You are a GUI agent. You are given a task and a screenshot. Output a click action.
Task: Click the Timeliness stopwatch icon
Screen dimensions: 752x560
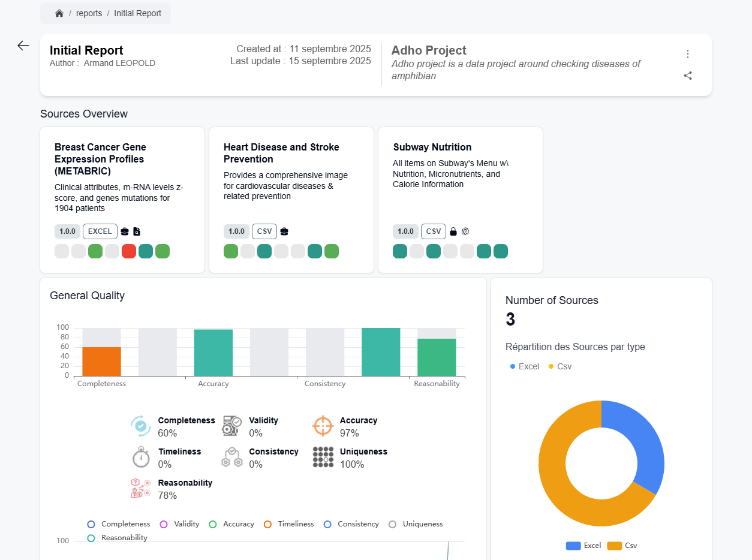coord(141,457)
